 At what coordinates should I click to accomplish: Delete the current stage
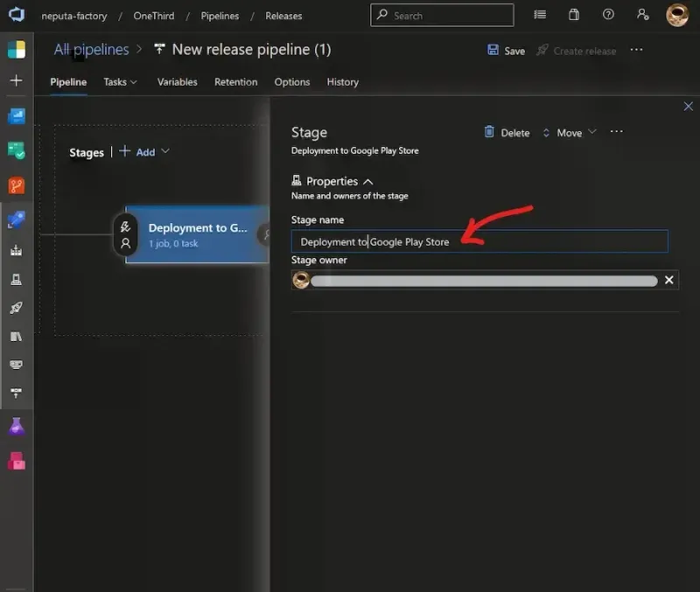click(507, 133)
